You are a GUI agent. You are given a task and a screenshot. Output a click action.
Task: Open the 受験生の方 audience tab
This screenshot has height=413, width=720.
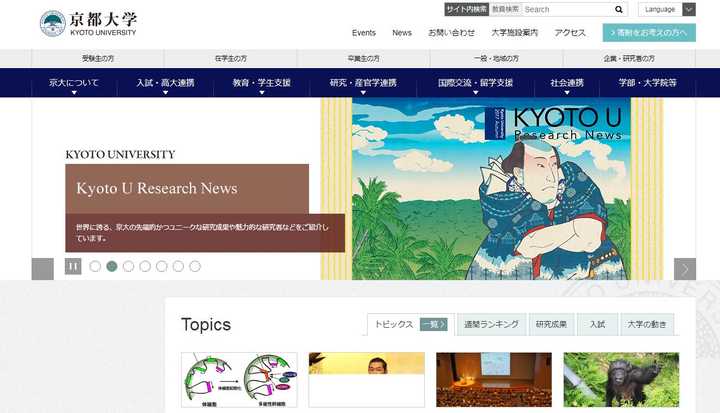coord(98,59)
